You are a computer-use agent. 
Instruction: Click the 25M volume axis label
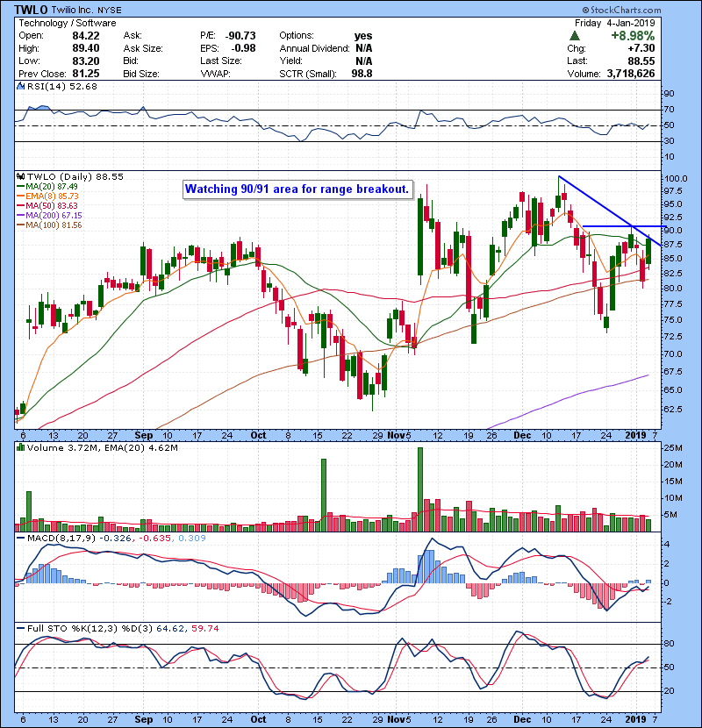pos(673,448)
